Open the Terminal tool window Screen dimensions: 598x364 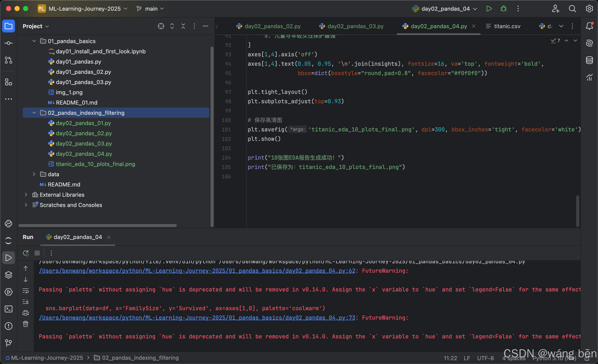9,309
